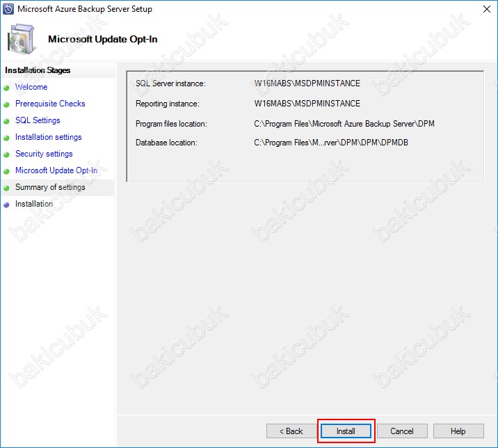498x448 pixels.
Task: Open Help for the setup wizard
Action: coord(458,431)
